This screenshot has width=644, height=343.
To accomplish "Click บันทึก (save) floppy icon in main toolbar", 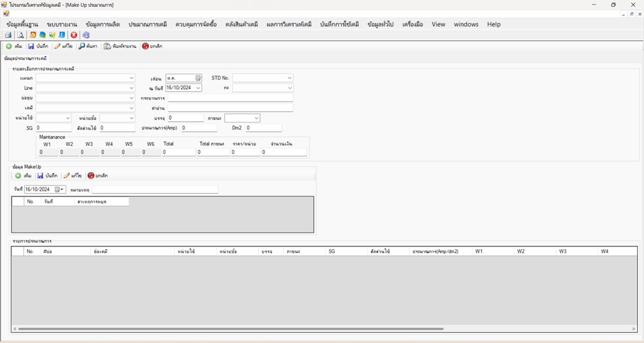I will (x=31, y=46).
